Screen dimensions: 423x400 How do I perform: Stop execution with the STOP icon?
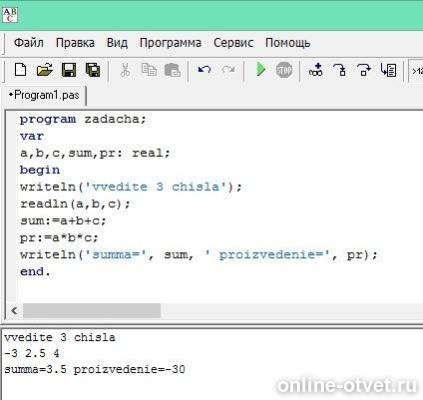[x=284, y=70]
